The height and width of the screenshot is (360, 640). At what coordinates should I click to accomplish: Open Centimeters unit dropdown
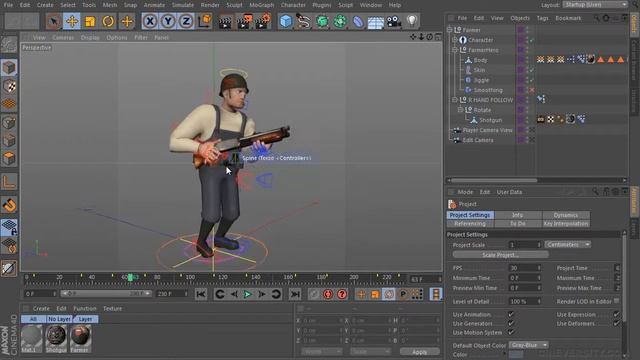[568, 244]
